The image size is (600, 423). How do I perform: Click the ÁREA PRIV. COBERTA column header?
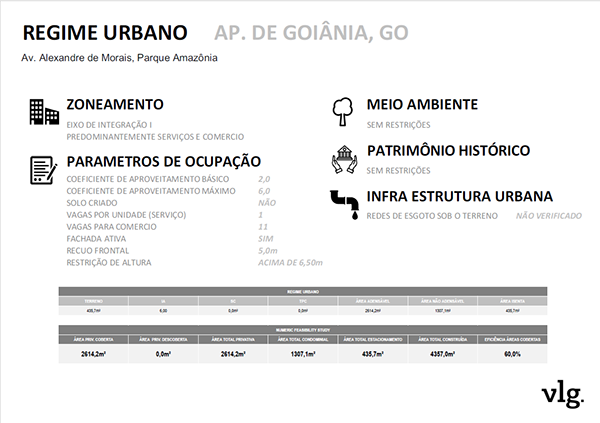[x=93, y=340]
